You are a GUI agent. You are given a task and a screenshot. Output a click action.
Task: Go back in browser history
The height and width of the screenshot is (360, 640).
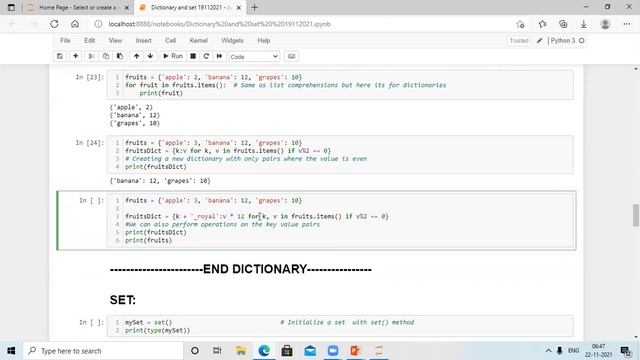(x=13, y=24)
